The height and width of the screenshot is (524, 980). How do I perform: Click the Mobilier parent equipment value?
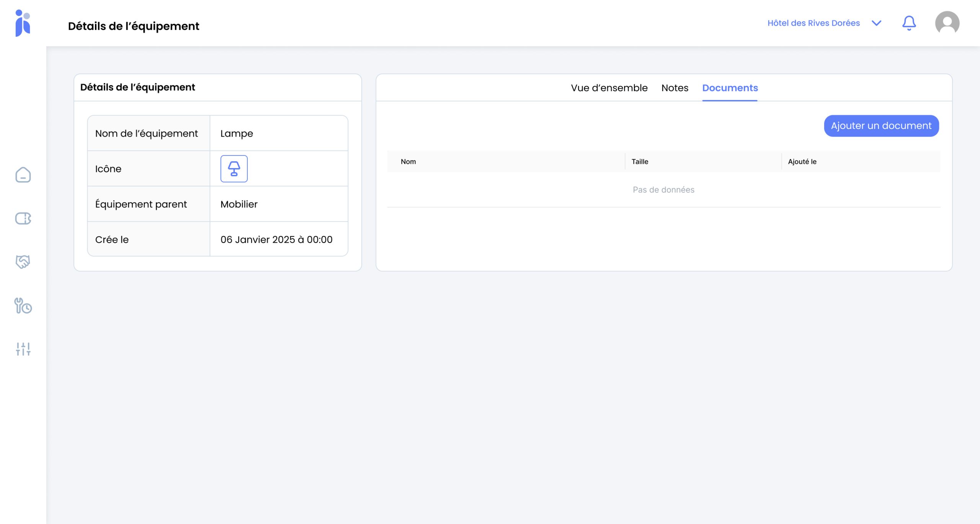click(239, 204)
